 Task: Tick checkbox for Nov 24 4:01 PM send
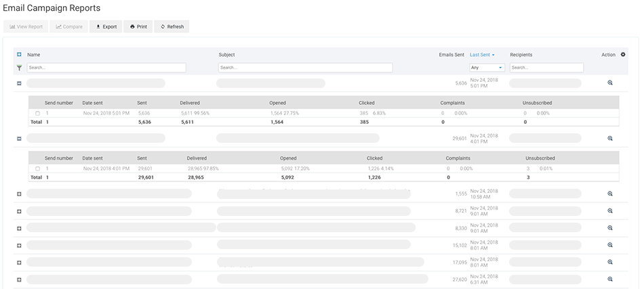point(38,169)
